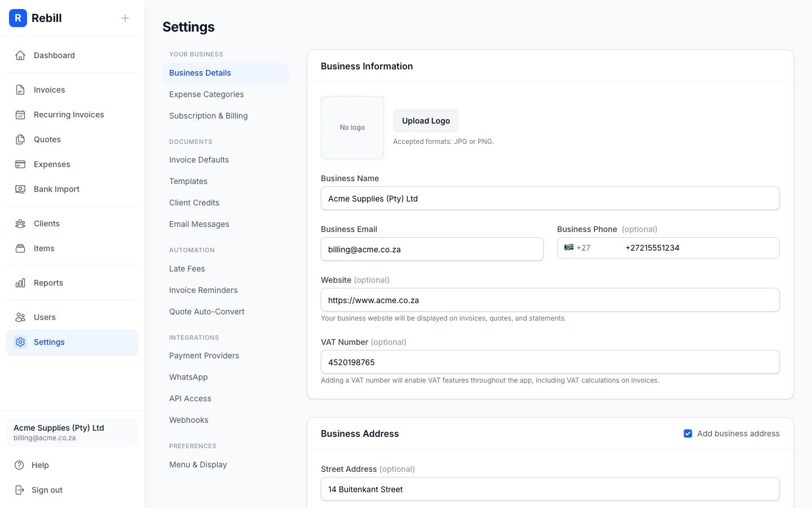Go to Webhooks settings
Screen dimensions: 812x508
coord(226,420)
